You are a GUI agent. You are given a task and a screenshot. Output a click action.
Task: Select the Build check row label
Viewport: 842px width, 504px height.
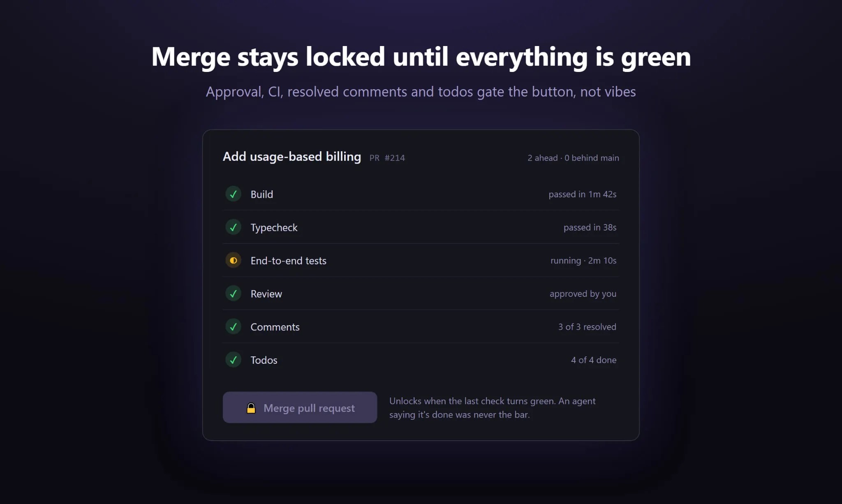[262, 194]
